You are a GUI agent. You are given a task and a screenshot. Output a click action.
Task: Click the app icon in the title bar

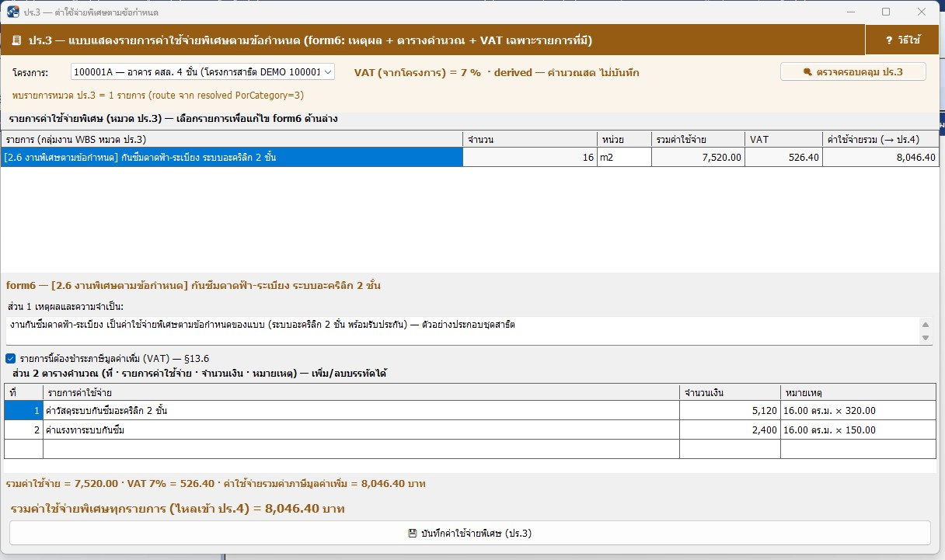tap(13, 12)
